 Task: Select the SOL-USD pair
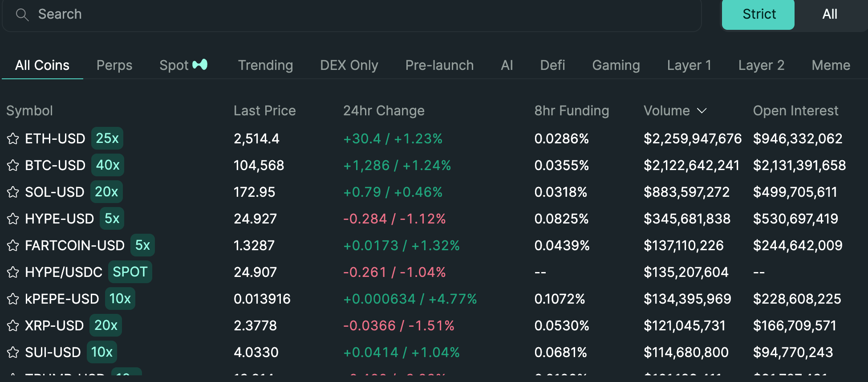pos(54,192)
